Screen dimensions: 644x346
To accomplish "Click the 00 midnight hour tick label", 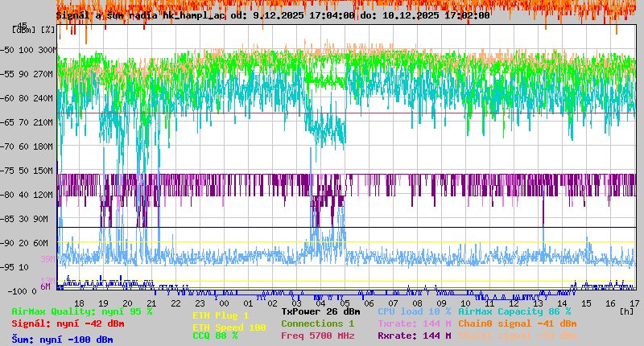I will tap(225, 303).
